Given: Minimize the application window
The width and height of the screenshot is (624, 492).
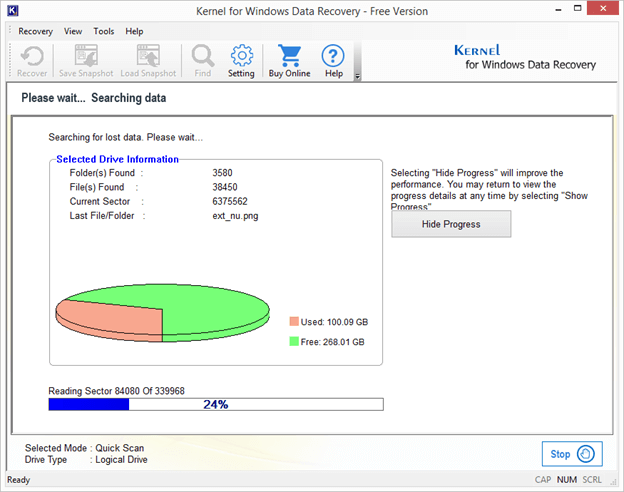Looking at the screenshot, I should pos(558,9).
